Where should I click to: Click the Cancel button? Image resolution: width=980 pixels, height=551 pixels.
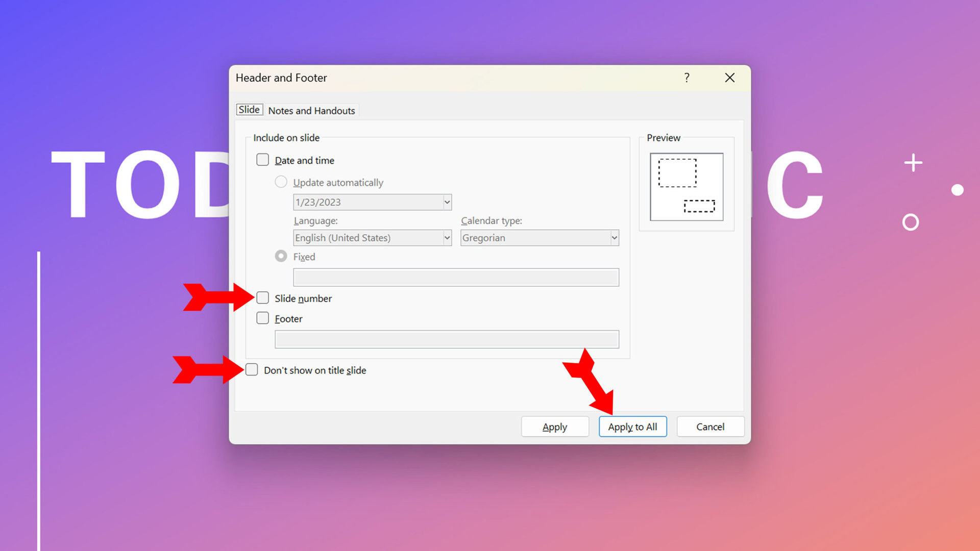pos(710,427)
